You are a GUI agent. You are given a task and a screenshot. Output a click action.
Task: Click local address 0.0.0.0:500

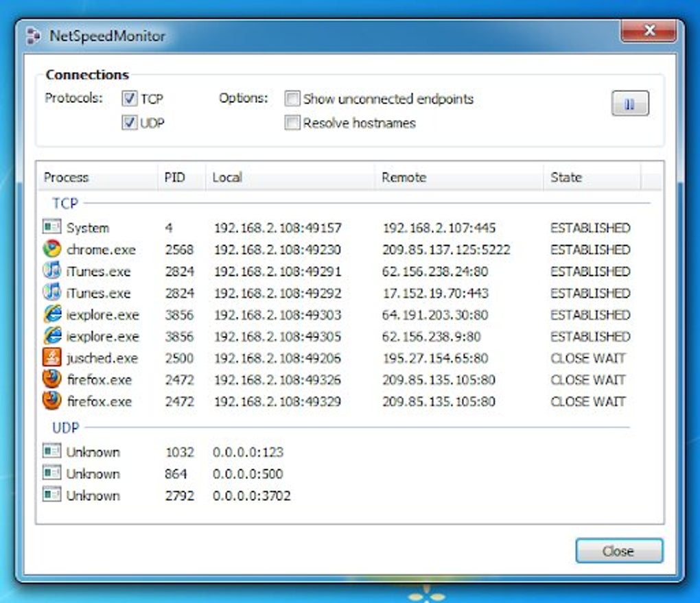248,473
